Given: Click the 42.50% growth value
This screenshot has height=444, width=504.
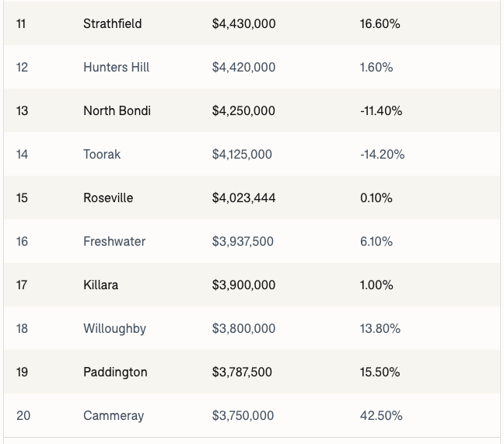Looking at the screenshot, I should 381,416.
